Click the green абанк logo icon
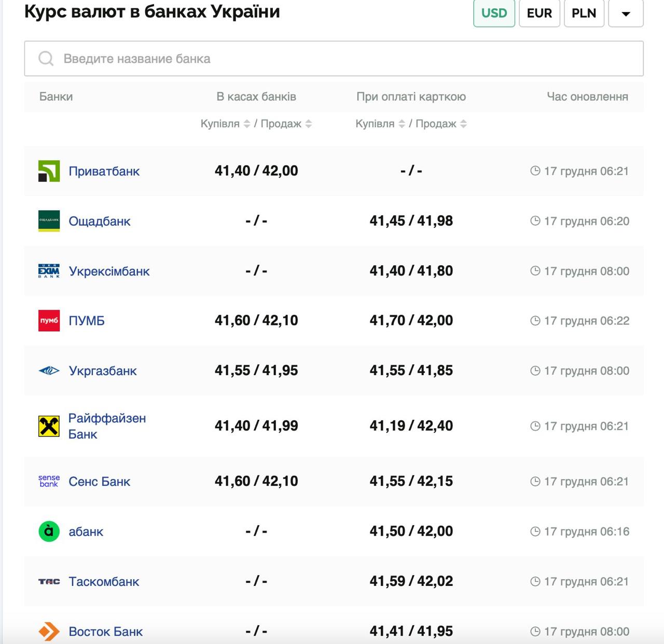 tap(49, 531)
